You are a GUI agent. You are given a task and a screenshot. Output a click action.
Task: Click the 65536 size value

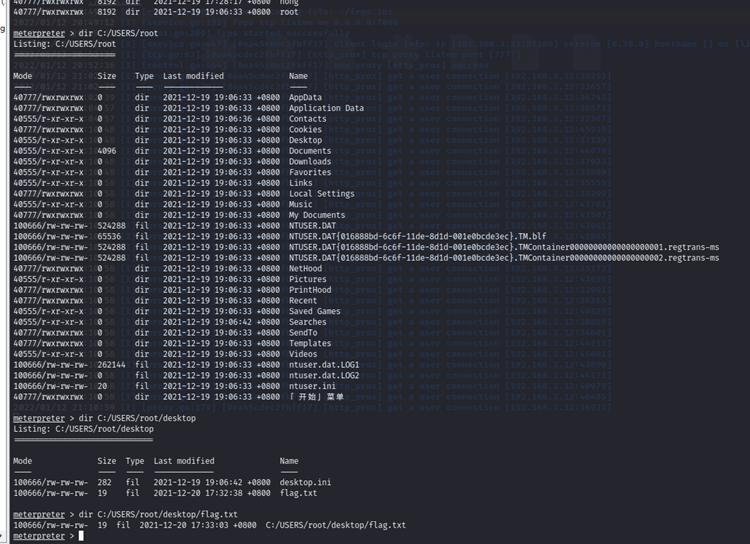tap(109, 236)
